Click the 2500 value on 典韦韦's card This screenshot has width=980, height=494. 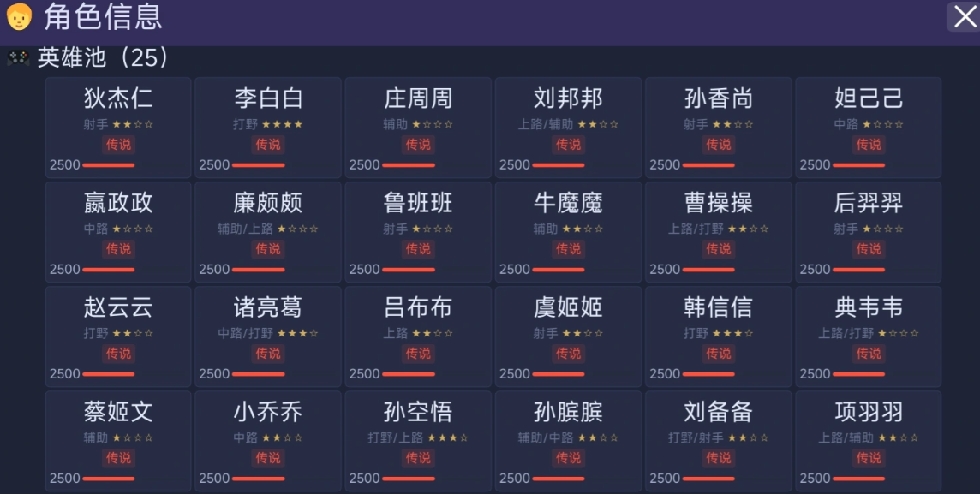click(x=815, y=373)
